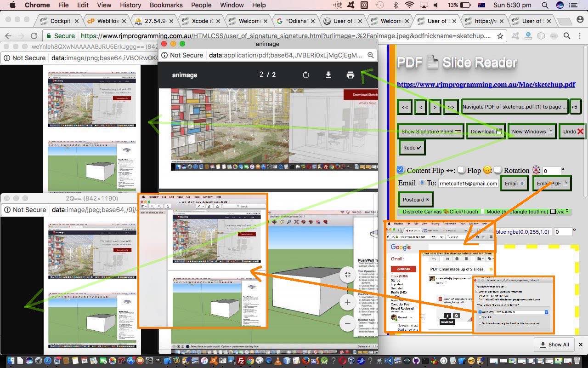Rotate the PDF in the animage viewer
Viewport: 588px width, 368px height.
click(306, 75)
